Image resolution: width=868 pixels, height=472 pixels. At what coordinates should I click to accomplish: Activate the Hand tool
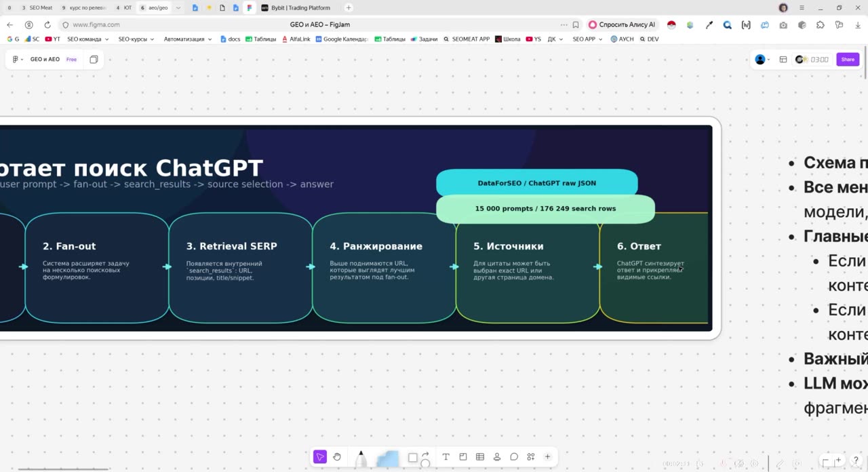pyautogui.click(x=337, y=457)
